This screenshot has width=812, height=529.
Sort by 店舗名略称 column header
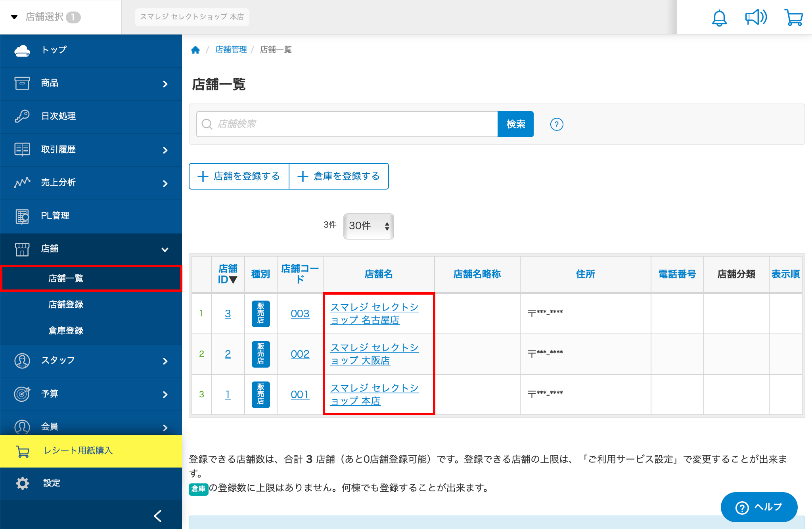[x=477, y=274]
